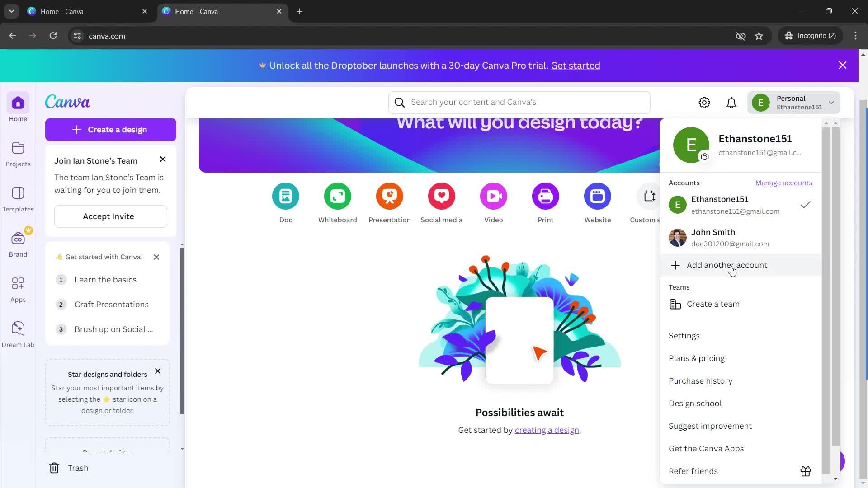The height and width of the screenshot is (488, 868).
Task: Select the Custom size icon
Action: [x=649, y=196]
